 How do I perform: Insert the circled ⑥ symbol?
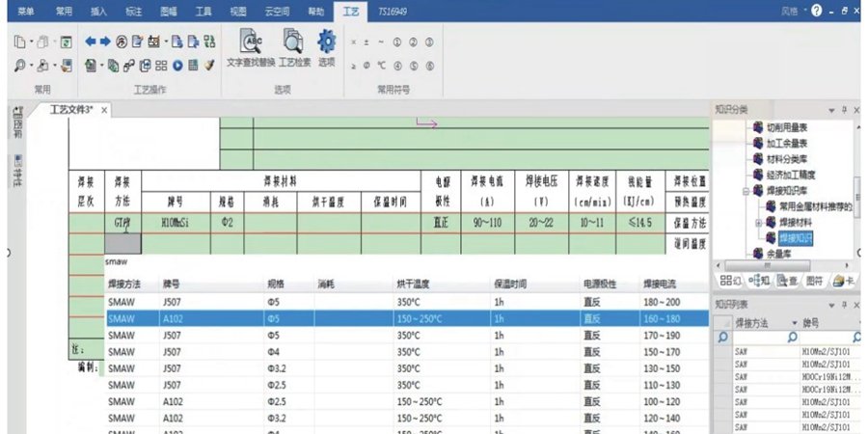pos(429,66)
